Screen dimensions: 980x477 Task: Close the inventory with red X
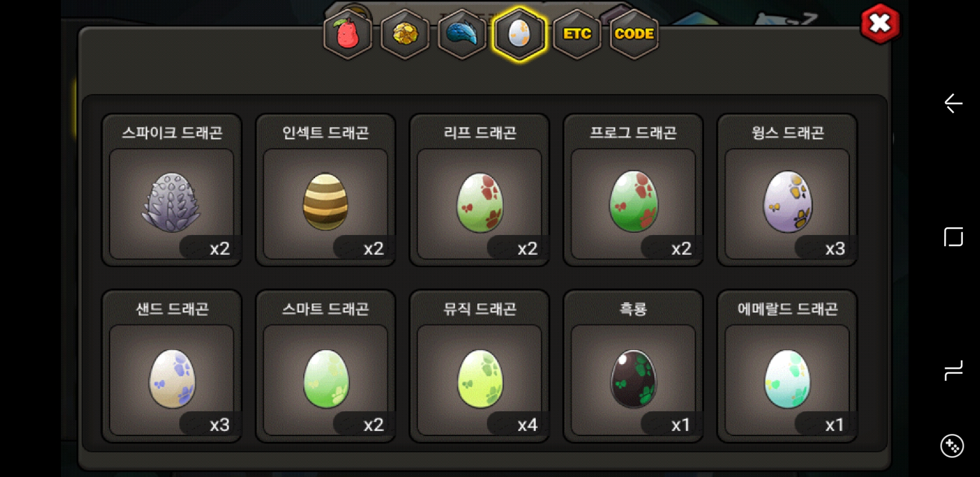(880, 23)
